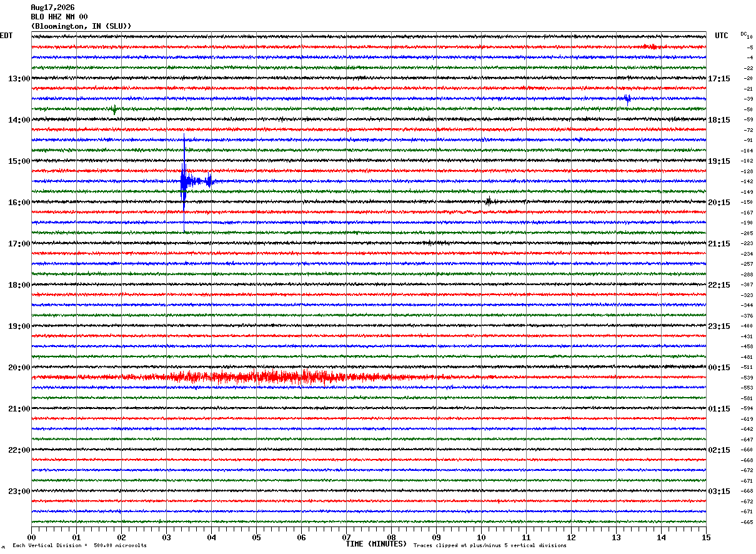
Task: Click the EDT column header
Action: [x=6, y=36]
